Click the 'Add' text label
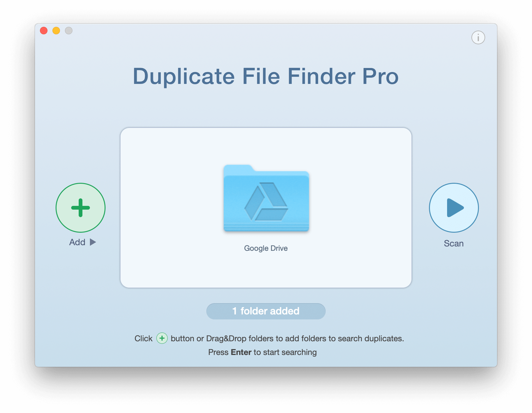The width and height of the screenshot is (532, 413). click(77, 242)
